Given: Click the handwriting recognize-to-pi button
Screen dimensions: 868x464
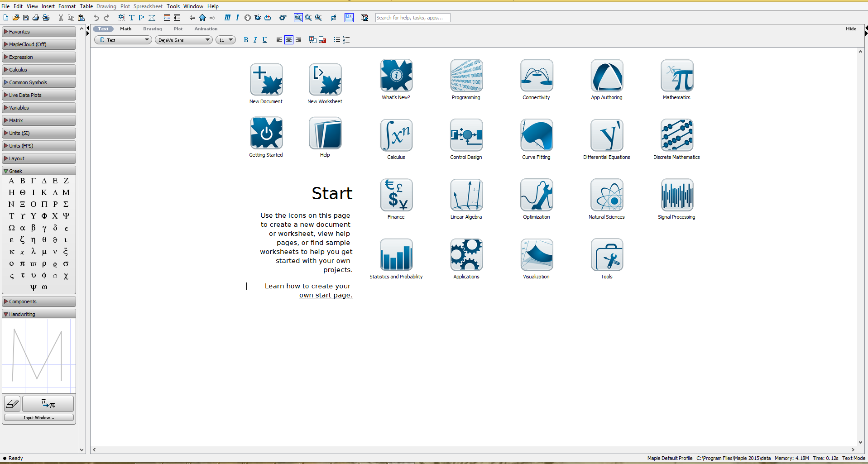Looking at the screenshot, I should (x=48, y=404).
